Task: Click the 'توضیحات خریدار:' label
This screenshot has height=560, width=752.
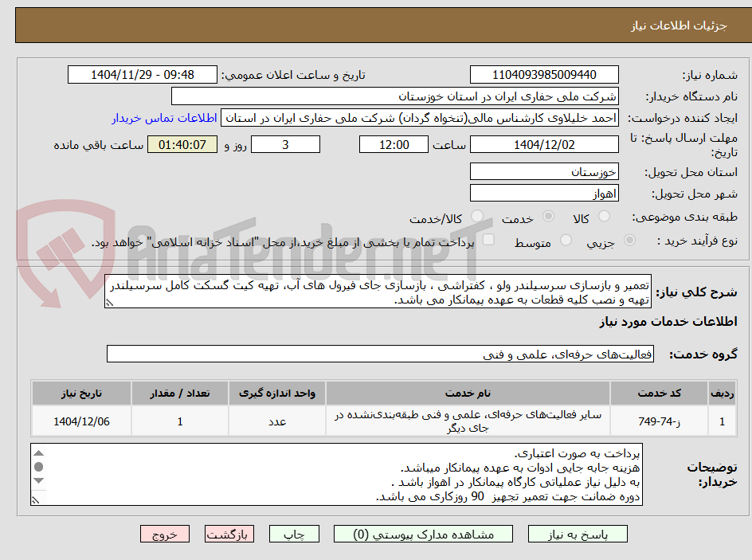Action: (x=712, y=474)
